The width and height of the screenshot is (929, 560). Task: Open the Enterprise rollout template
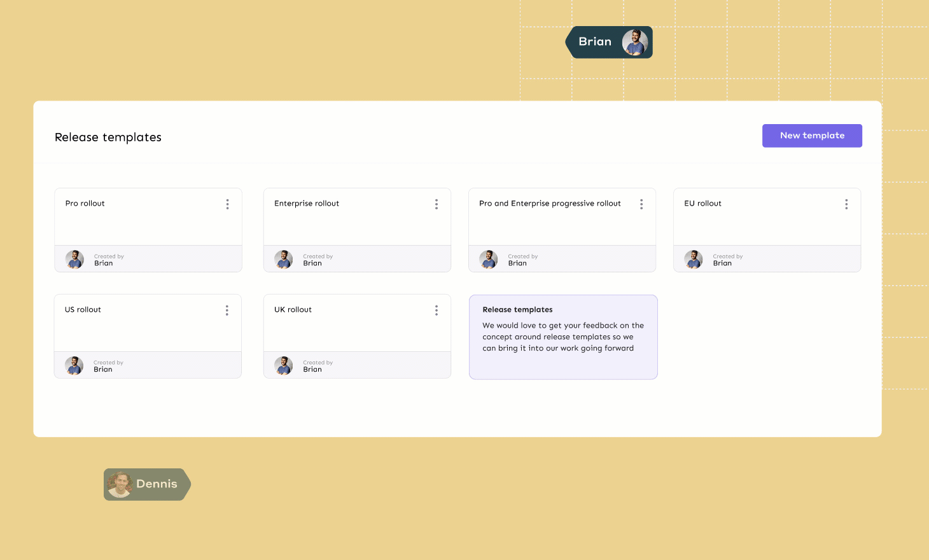307,204
